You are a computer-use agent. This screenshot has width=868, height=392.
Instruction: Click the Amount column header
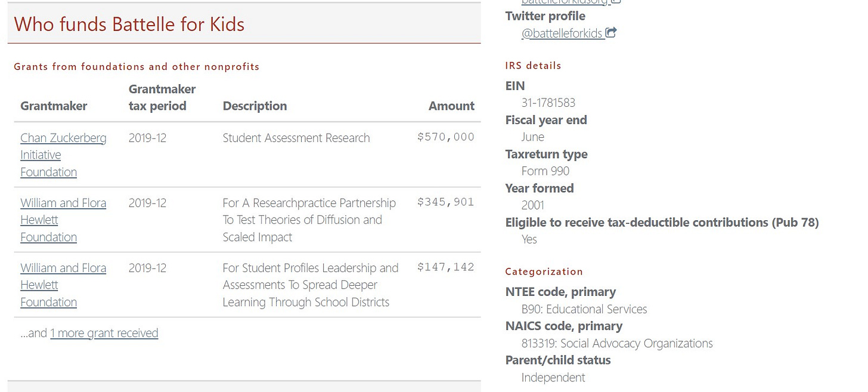[451, 106]
